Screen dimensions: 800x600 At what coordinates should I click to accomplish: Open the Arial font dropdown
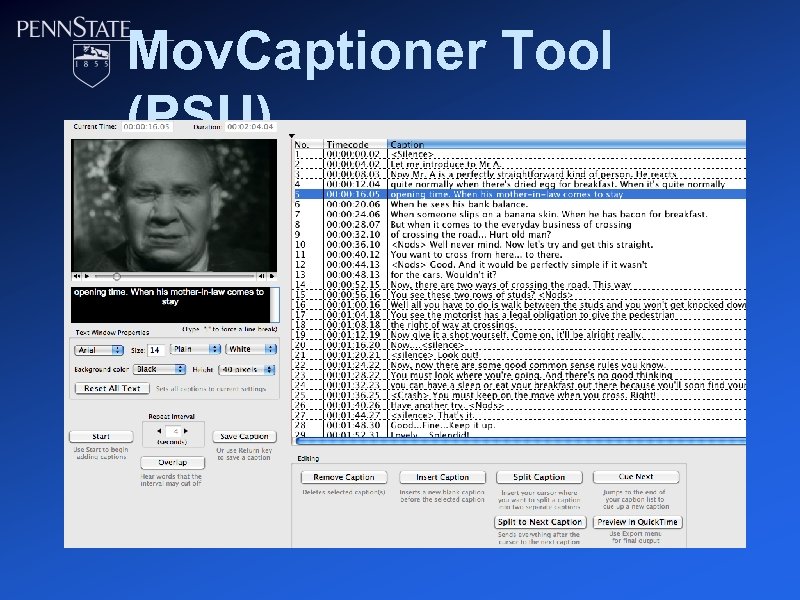99,350
